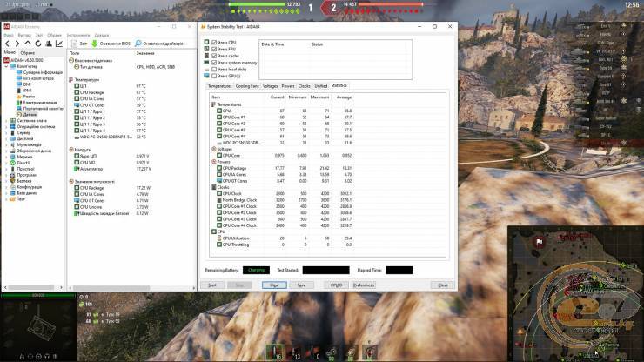
Task: Click the Close button in stability test
Action: [443, 285]
